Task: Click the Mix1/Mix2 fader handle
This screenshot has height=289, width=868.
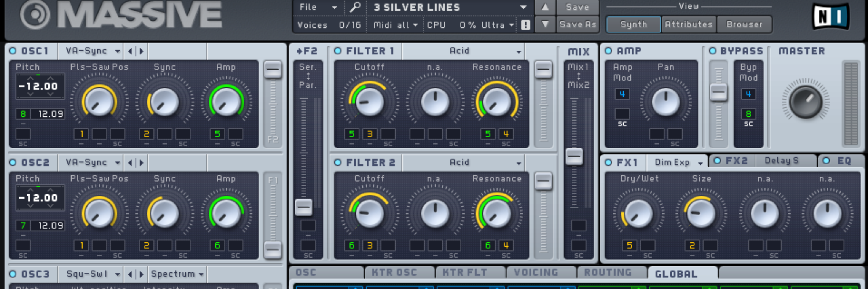Action: [574, 156]
